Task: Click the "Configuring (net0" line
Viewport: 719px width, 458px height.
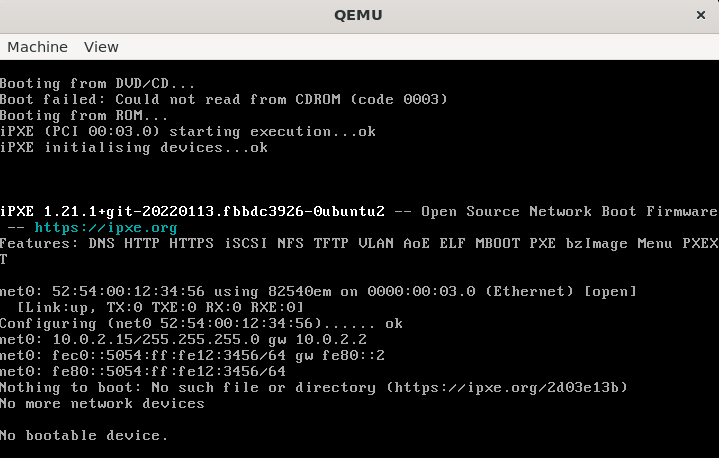Action: [200, 323]
